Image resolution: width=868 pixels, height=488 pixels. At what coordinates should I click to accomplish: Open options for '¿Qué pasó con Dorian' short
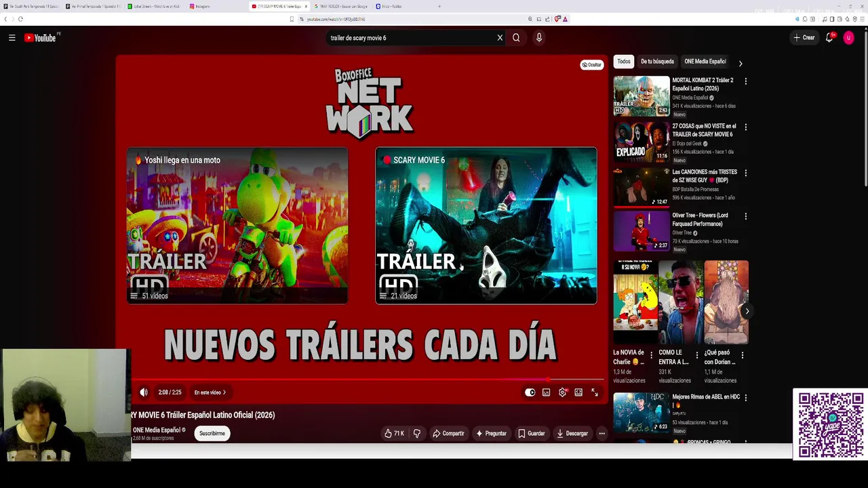[x=742, y=354]
